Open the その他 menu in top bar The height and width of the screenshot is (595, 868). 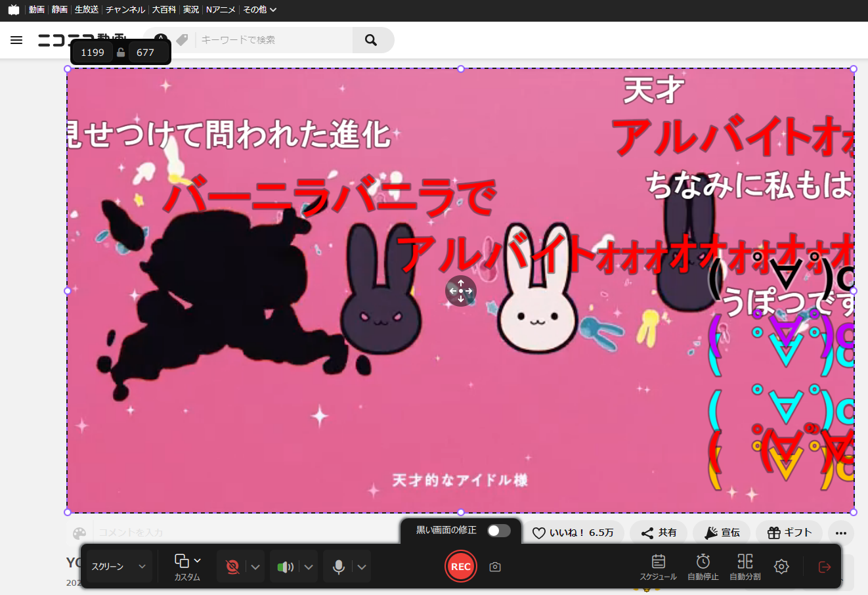259,10
